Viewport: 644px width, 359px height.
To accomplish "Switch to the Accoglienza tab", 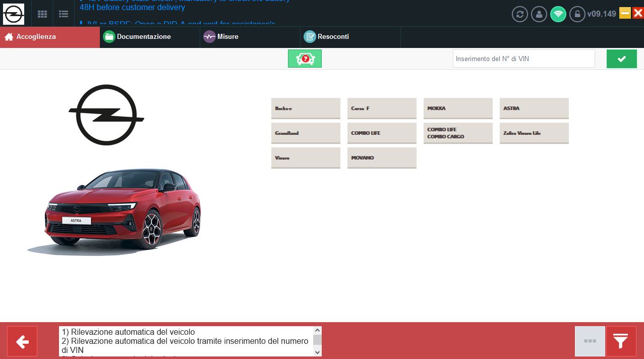I will 50,37.
